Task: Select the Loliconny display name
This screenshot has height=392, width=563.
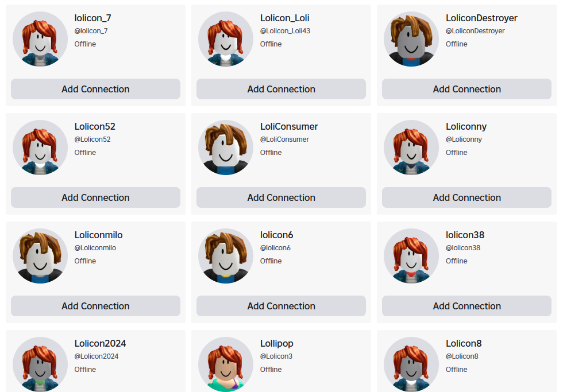Action: coord(466,127)
